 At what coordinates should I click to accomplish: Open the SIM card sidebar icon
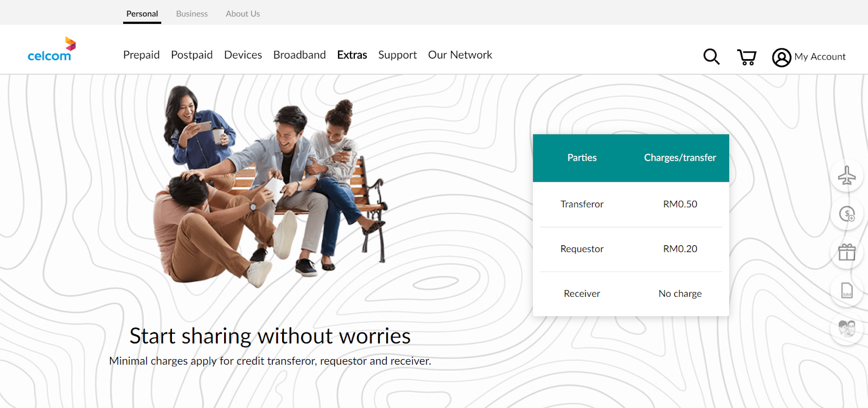[847, 291]
